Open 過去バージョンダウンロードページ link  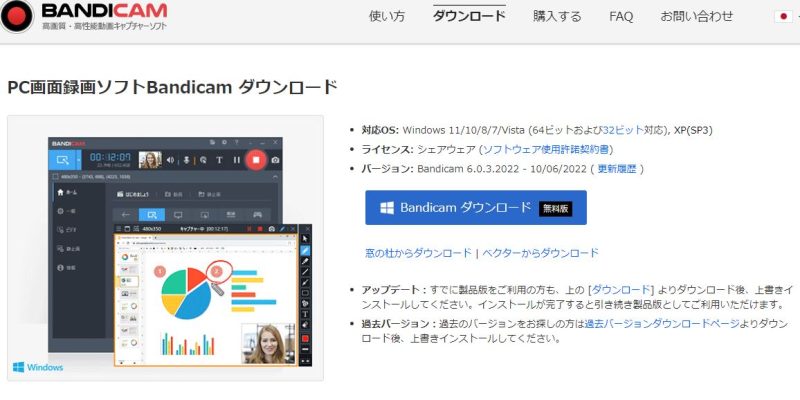pos(662,323)
